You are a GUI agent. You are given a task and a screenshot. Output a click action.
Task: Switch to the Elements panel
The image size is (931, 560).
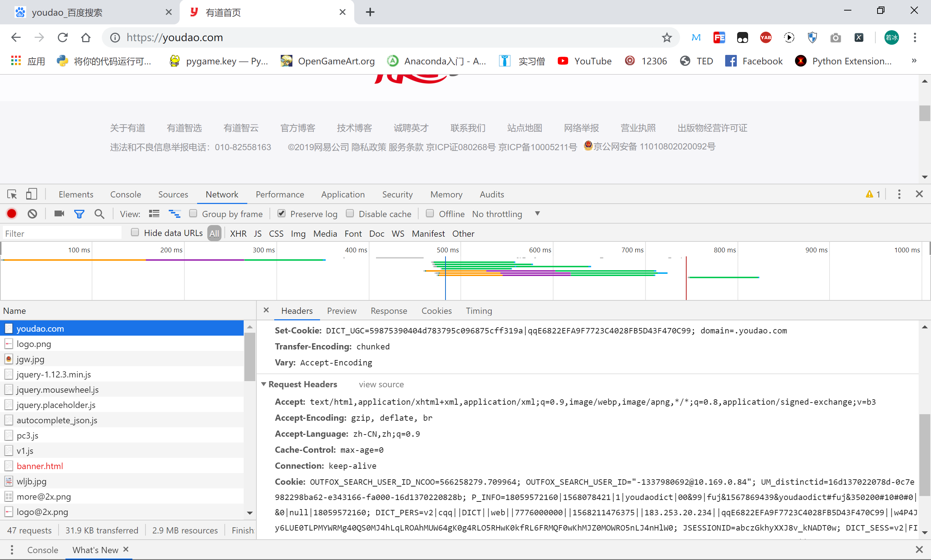[x=76, y=194]
